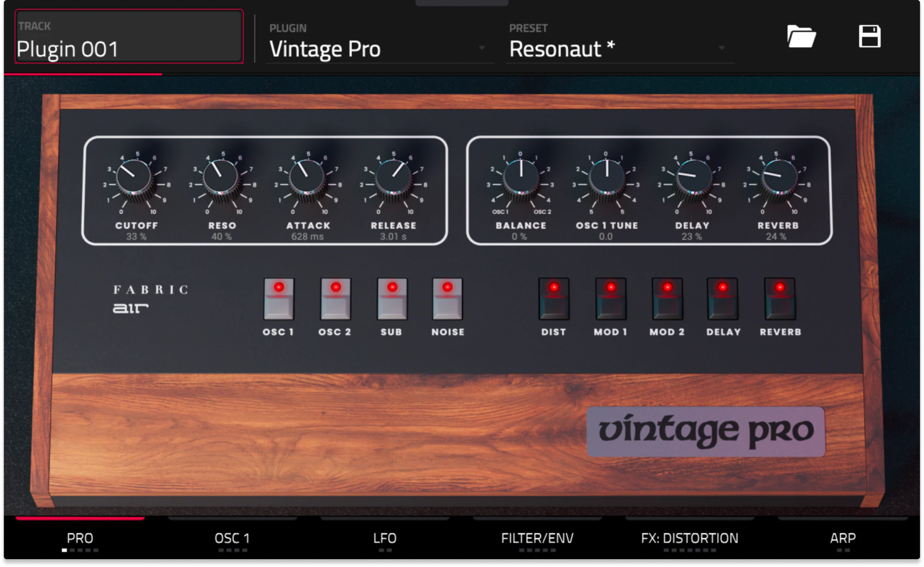Click the Attack knob
924x567 pixels.
[307, 177]
